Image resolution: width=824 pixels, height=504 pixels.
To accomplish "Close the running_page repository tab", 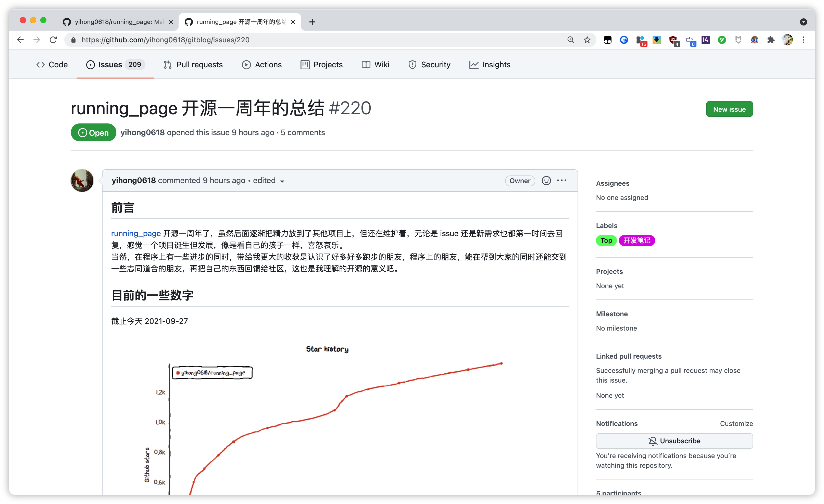I will coord(171,22).
